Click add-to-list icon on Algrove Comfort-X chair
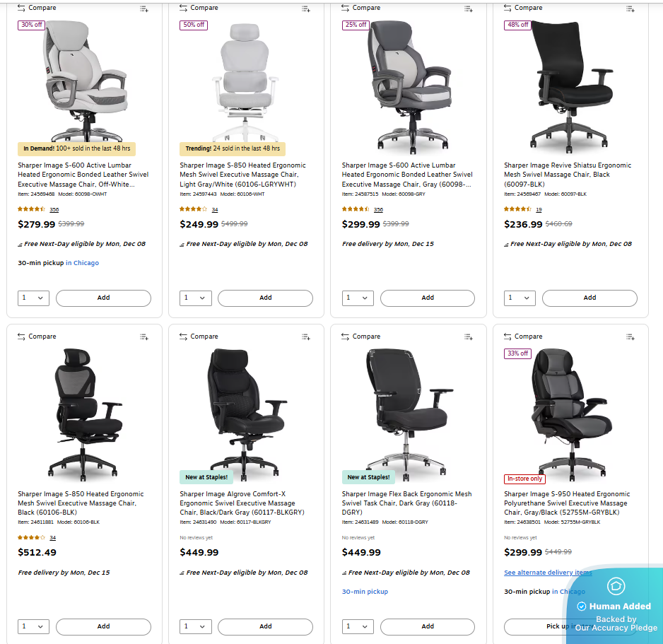 (x=306, y=337)
